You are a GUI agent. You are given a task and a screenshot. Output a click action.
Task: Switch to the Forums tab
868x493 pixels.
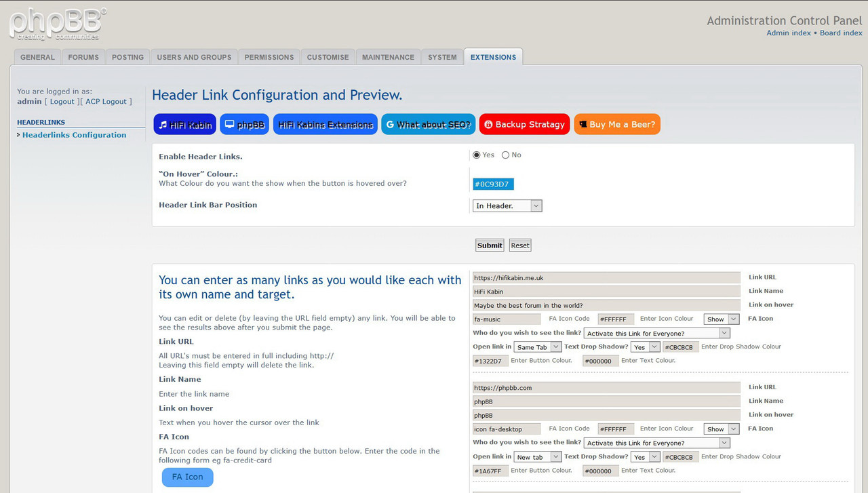83,57
